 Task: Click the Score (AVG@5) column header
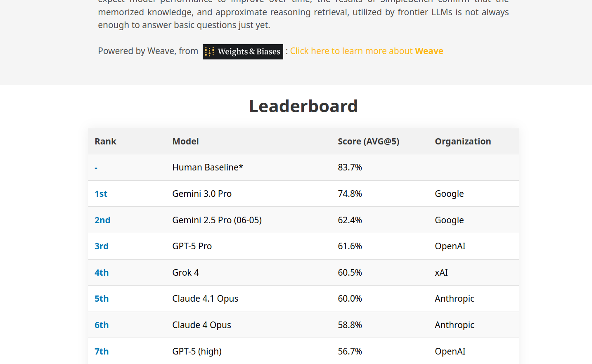point(368,142)
